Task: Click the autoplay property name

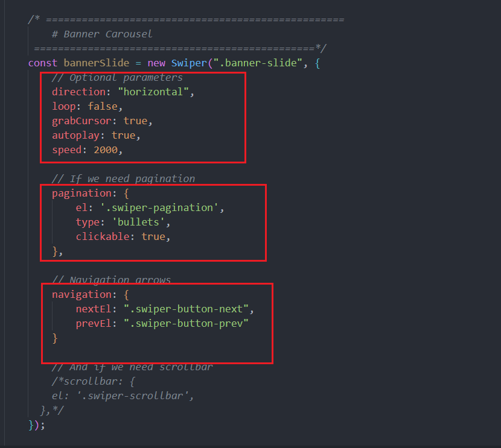Action: (75, 136)
